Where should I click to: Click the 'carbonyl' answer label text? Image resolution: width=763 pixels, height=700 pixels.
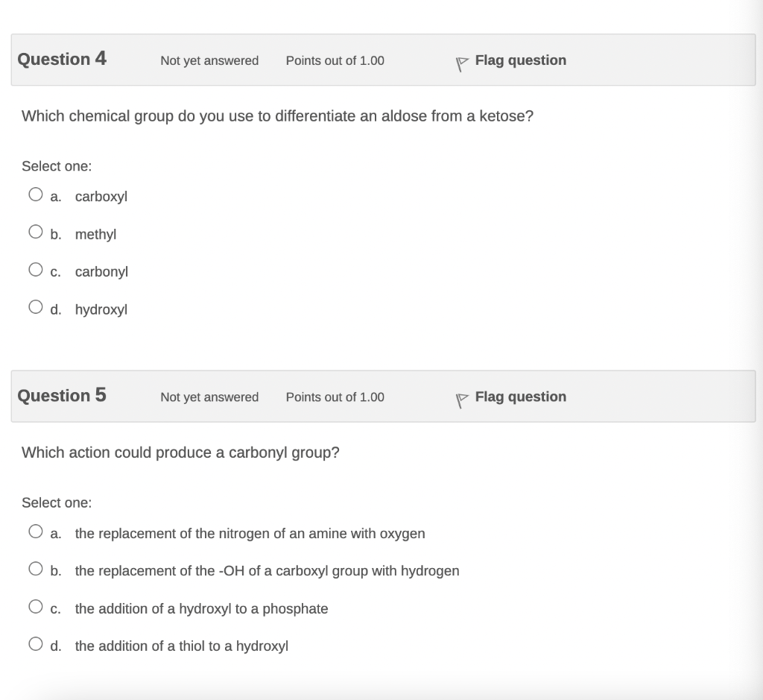tap(101, 271)
